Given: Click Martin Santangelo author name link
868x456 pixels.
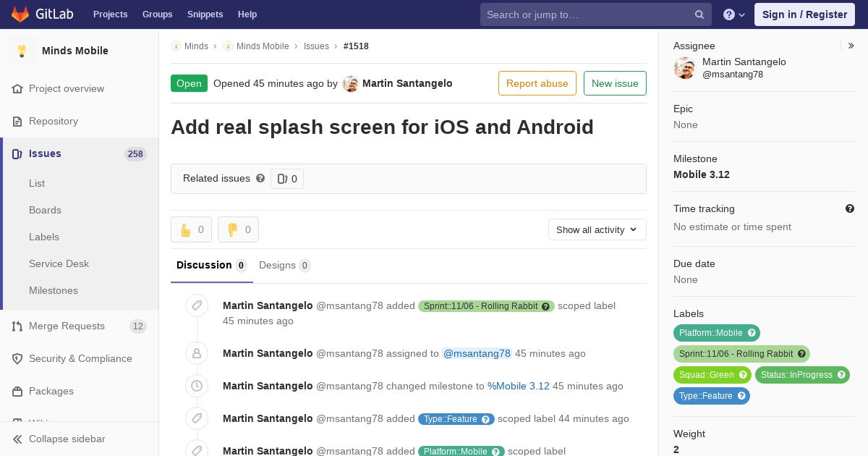Looking at the screenshot, I should tap(407, 83).
